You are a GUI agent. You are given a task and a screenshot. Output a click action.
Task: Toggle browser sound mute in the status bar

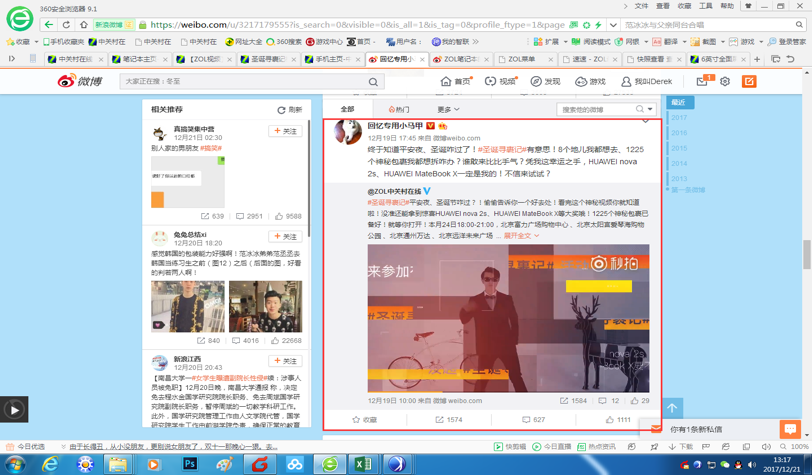point(766,447)
